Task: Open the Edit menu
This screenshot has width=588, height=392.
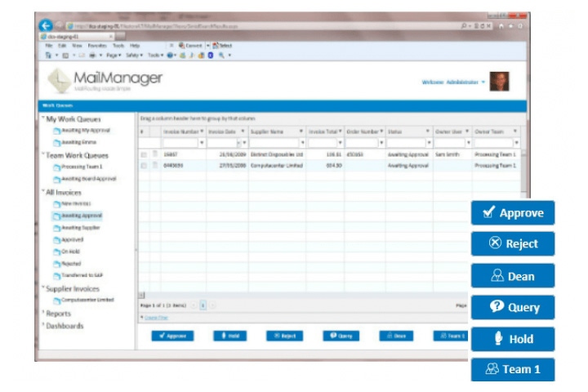Action: point(62,46)
